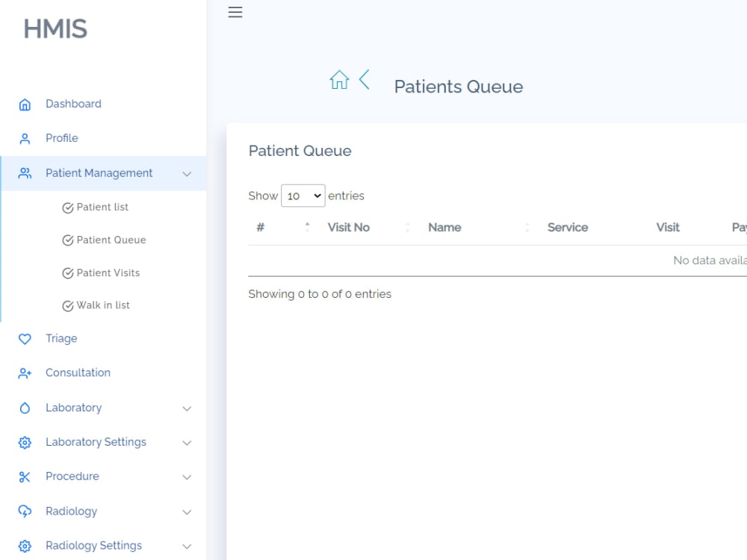Click the Profile person icon
This screenshot has width=747, height=560.
(25, 139)
